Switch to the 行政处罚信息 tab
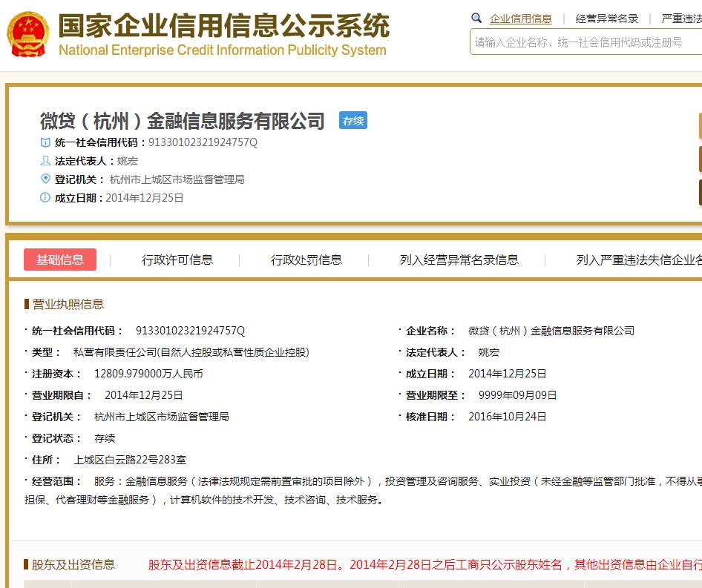The width and height of the screenshot is (702, 588). click(x=306, y=260)
